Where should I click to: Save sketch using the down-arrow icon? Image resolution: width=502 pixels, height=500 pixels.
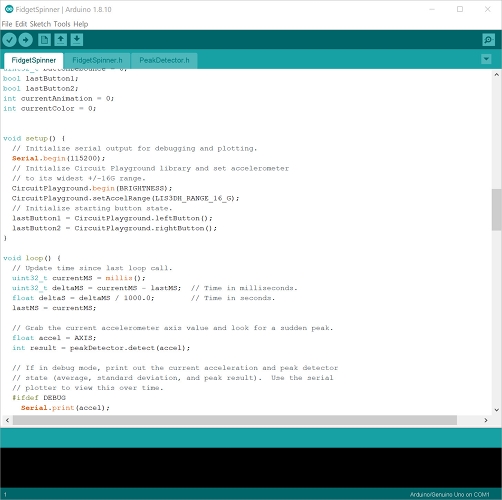click(77, 40)
